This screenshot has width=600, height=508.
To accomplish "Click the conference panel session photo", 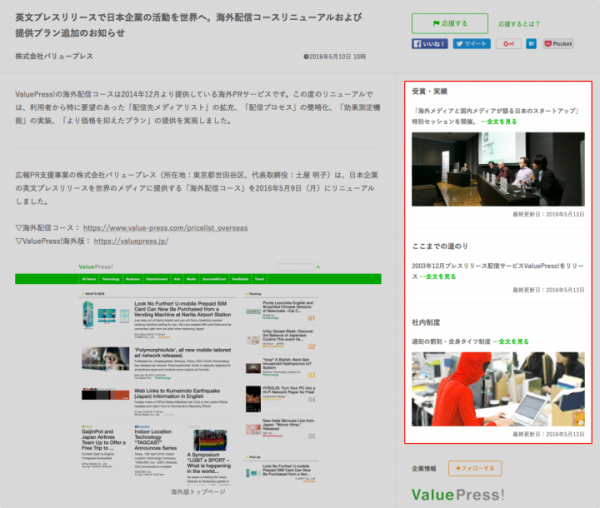I will pyautogui.click(x=498, y=169).
